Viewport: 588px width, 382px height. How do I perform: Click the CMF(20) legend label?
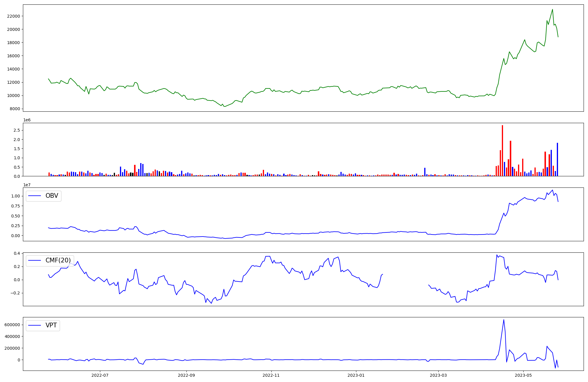click(x=58, y=260)
